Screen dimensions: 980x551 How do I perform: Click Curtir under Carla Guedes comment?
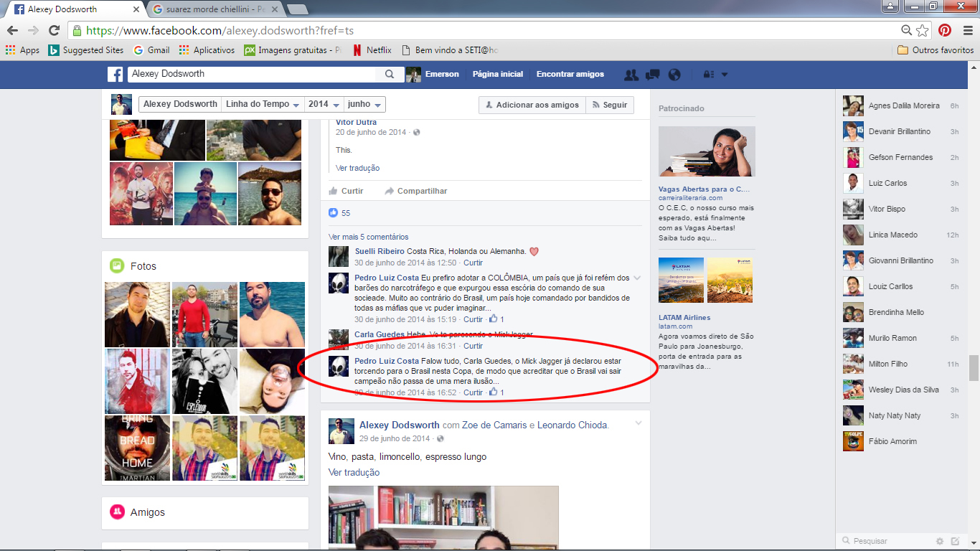(473, 346)
